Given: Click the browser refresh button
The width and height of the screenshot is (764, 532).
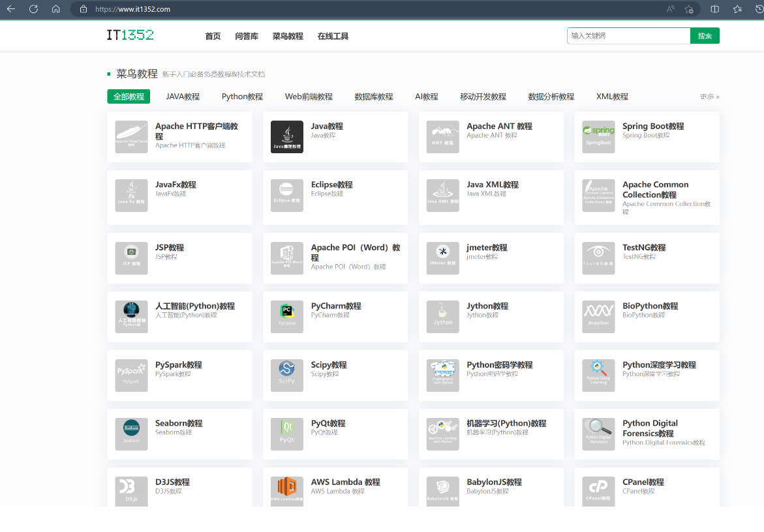Looking at the screenshot, I should click(x=33, y=9).
